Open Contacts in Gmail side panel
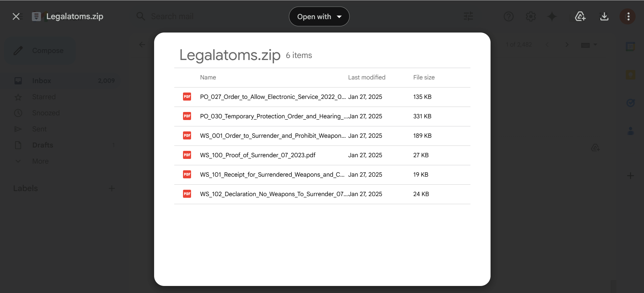The width and height of the screenshot is (644, 293). click(631, 131)
